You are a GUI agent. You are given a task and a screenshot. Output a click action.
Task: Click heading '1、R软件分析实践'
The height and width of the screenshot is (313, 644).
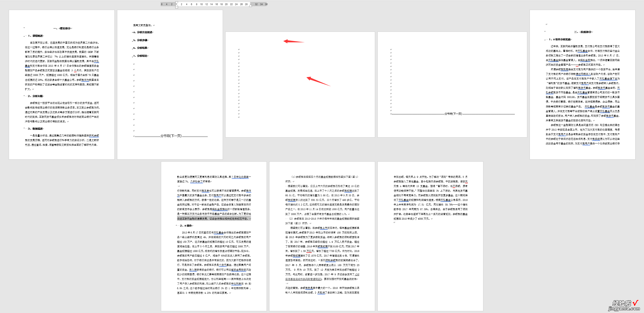click(x=559, y=40)
